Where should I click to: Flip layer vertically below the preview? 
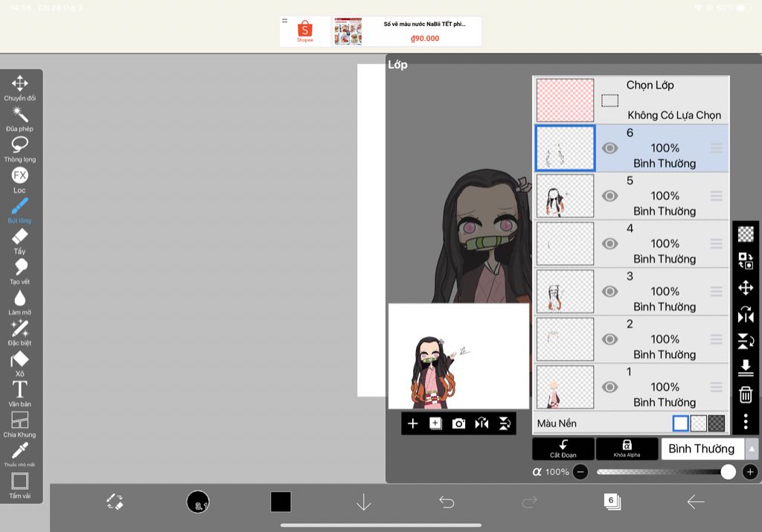coord(505,423)
